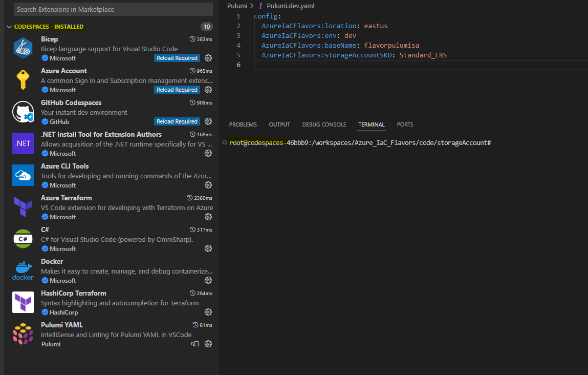Click the Search Extensions in Marketplace field
Viewport: 588px width, 375px height.
click(113, 9)
